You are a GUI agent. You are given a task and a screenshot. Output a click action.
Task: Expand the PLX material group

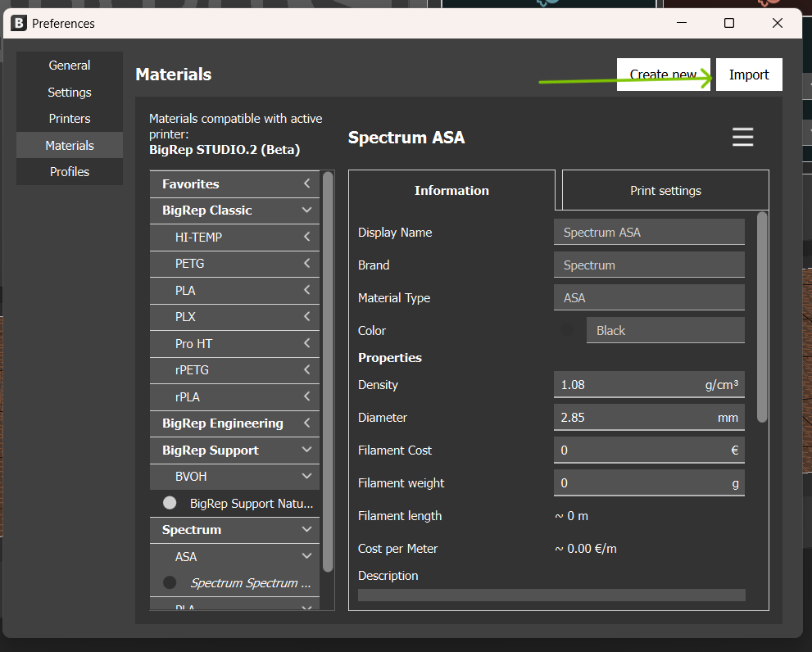(x=234, y=317)
